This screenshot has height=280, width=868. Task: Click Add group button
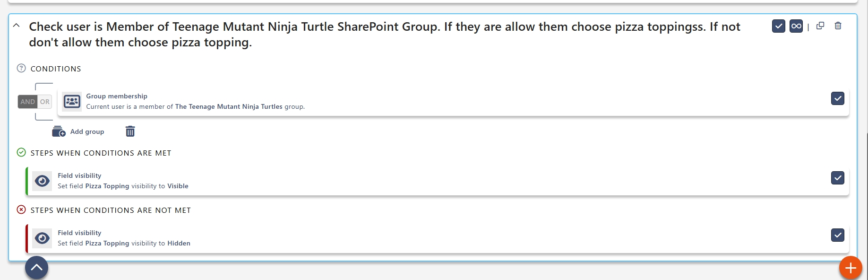pyautogui.click(x=78, y=131)
